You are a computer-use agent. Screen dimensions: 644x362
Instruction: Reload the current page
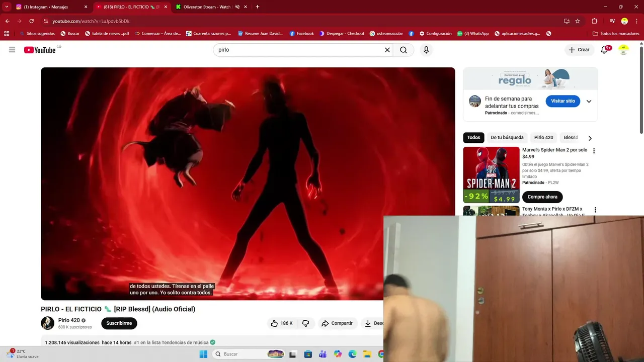[x=31, y=21]
